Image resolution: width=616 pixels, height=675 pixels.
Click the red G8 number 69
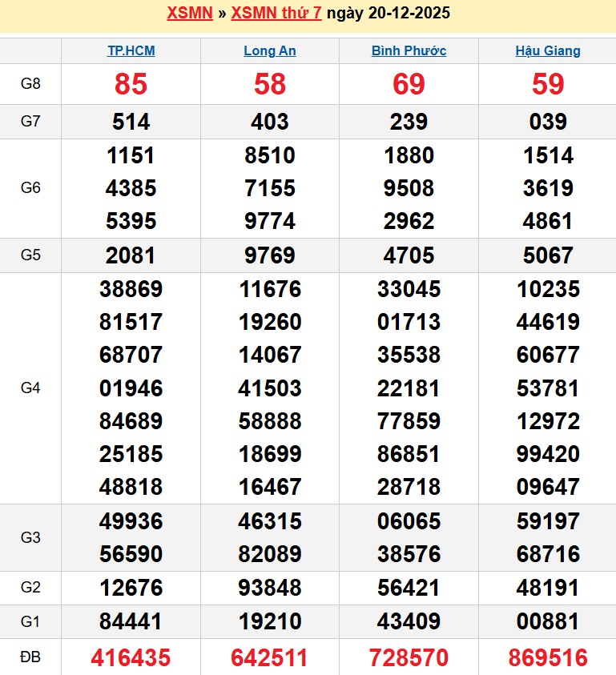pos(409,84)
